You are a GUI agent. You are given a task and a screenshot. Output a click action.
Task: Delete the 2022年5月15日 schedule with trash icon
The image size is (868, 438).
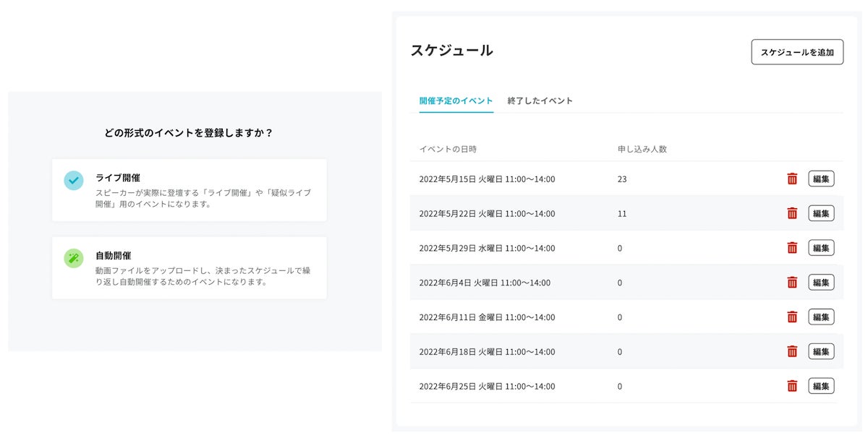pos(792,179)
